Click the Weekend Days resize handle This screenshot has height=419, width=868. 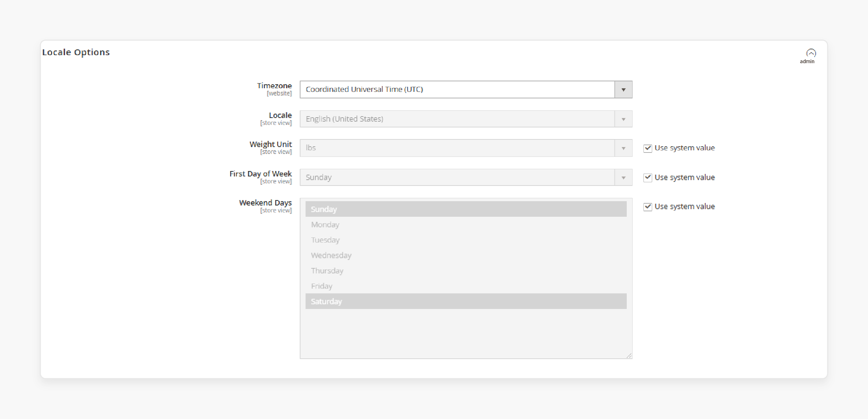[x=629, y=355]
